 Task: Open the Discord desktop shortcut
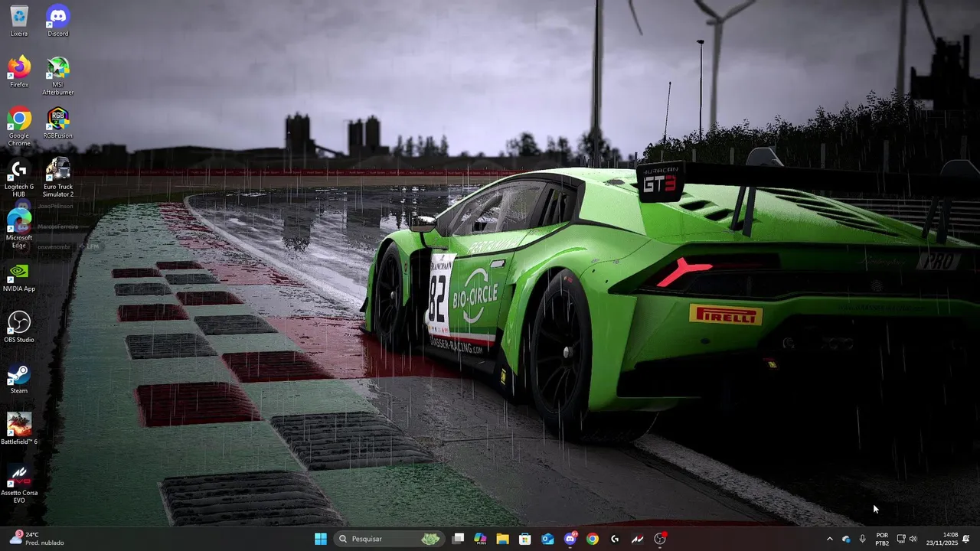point(58,21)
